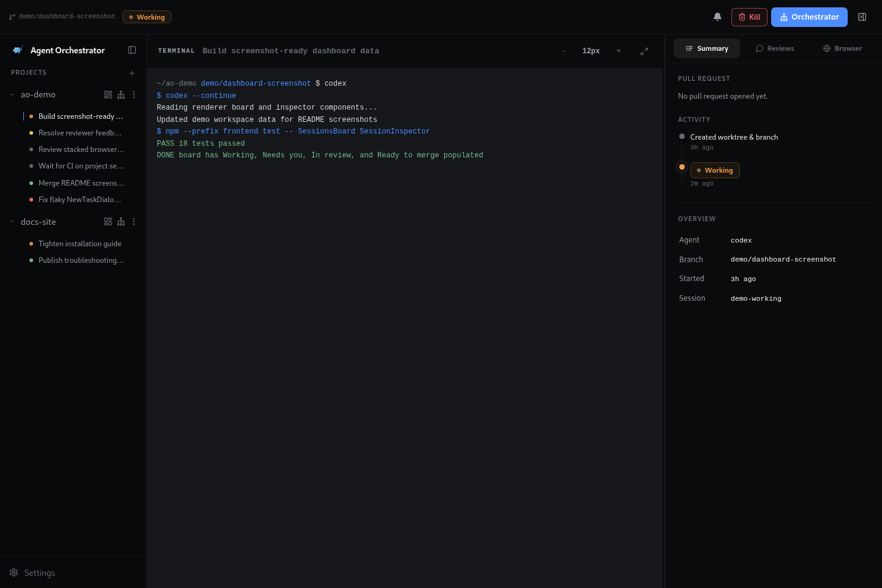Switch to the Summary tab
Image resolution: width=882 pixels, height=588 pixels.
(707, 48)
